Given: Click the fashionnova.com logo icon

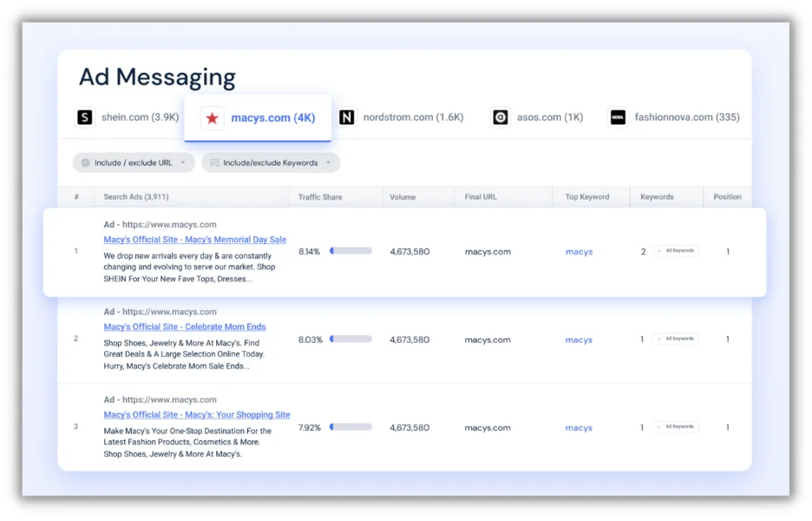Looking at the screenshot, I should tap(618, 117).
